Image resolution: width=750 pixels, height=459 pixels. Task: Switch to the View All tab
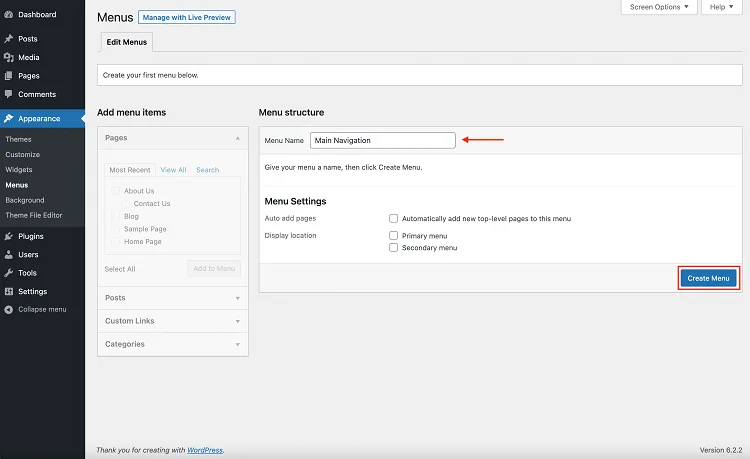(x=173, y=170)
